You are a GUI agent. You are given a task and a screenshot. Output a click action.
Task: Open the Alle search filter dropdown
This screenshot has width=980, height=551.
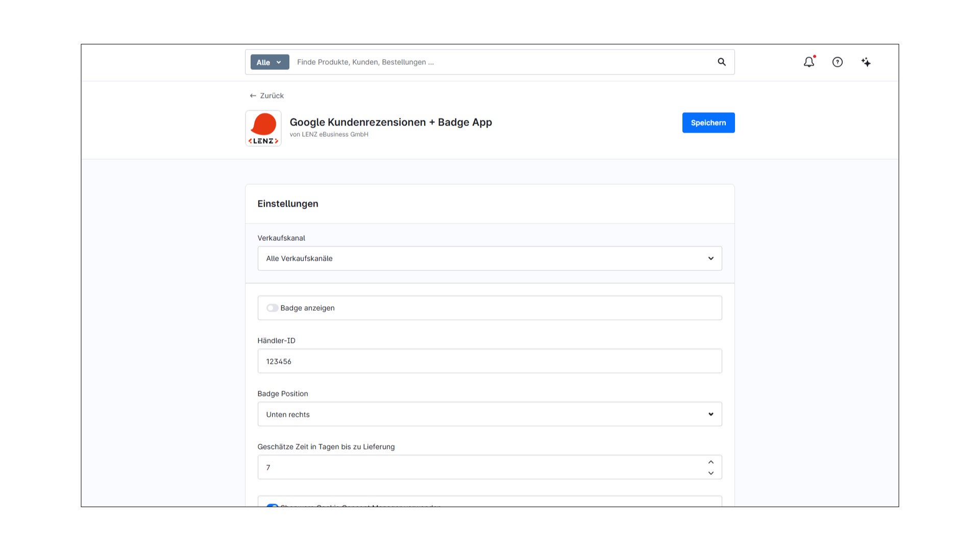tap(269, 62)
